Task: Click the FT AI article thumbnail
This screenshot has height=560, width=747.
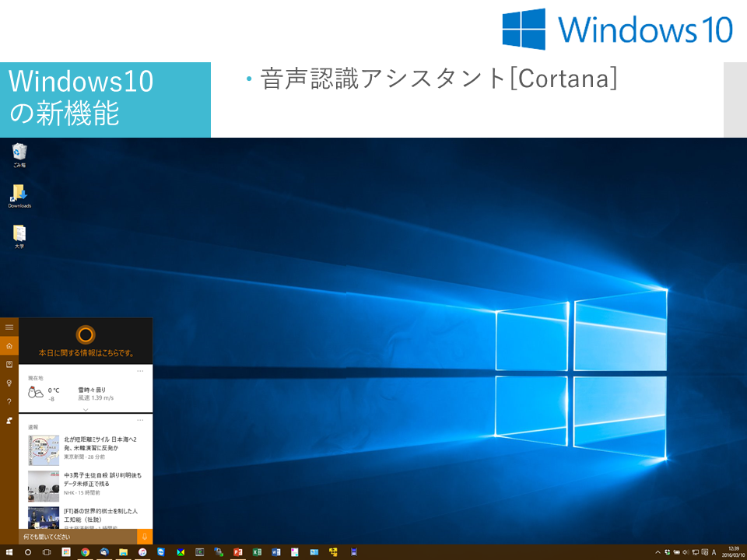Action: [44, 518]
